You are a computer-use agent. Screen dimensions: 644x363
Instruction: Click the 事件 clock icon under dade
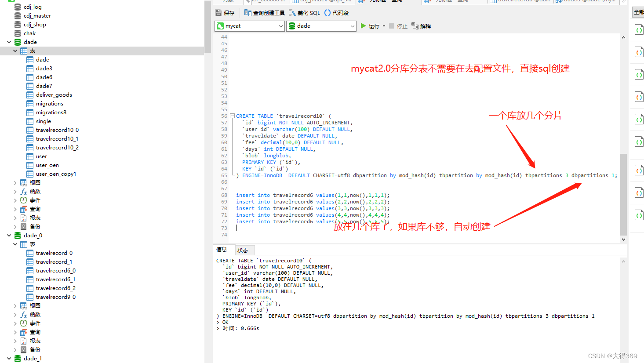[x=24, y=200]
